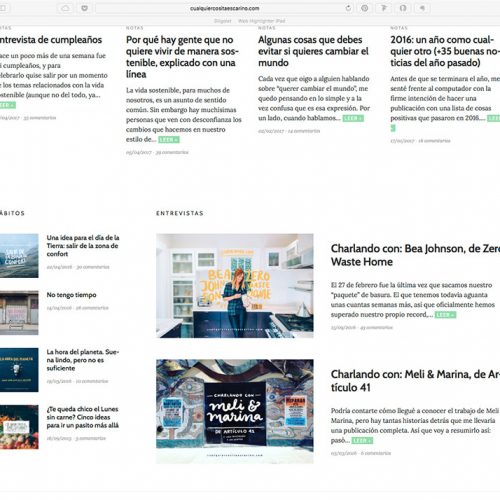Click the flag-shaped extension icon in toolbar

[384, 8]
